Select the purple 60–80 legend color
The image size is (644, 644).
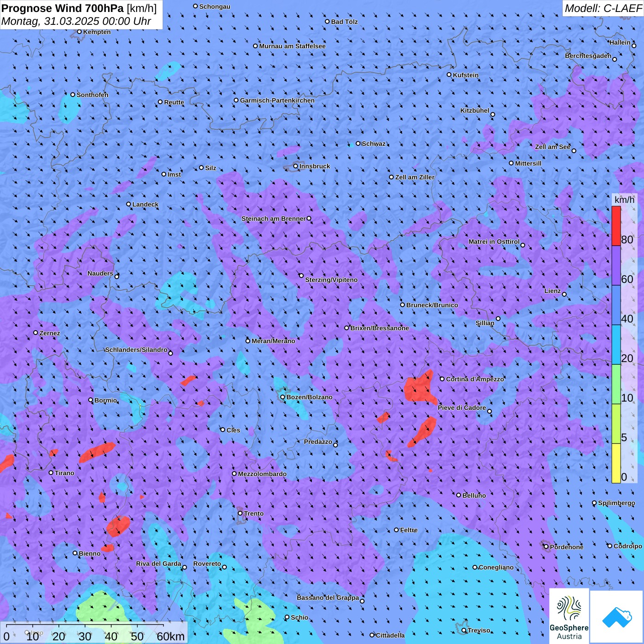pyautogui.click(x=616, y=266)
